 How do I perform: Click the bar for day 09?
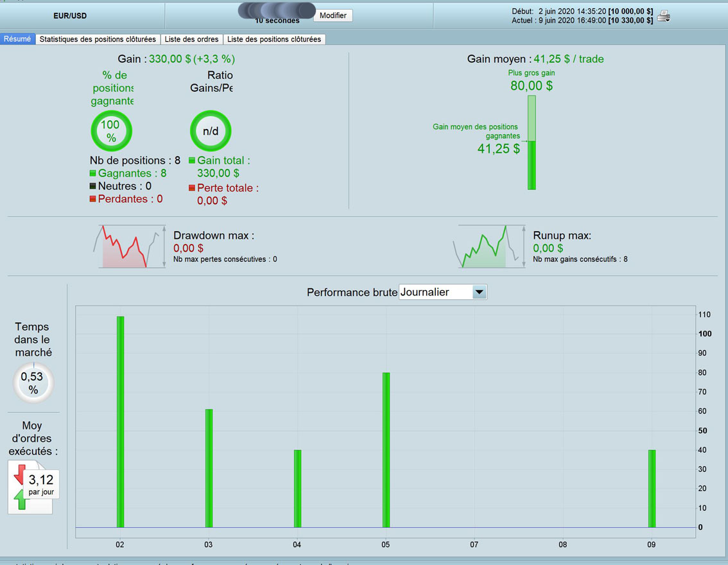tap(652, 489)
